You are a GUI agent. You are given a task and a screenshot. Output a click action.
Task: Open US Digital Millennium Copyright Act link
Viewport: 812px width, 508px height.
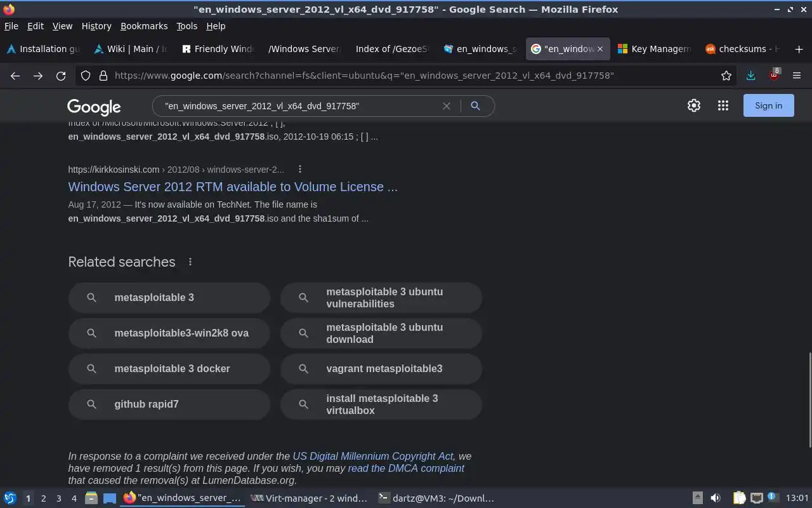click(373, 456)
